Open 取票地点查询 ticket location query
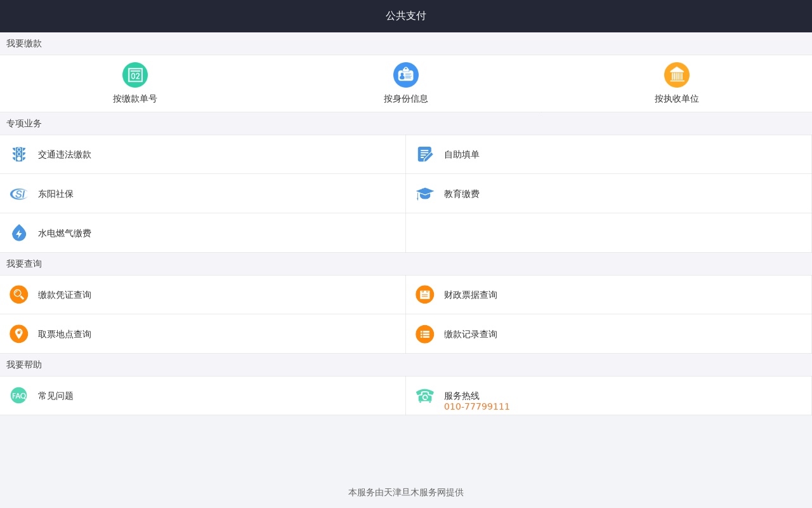The width and height of the screenshot is (812, 508). 65,335
